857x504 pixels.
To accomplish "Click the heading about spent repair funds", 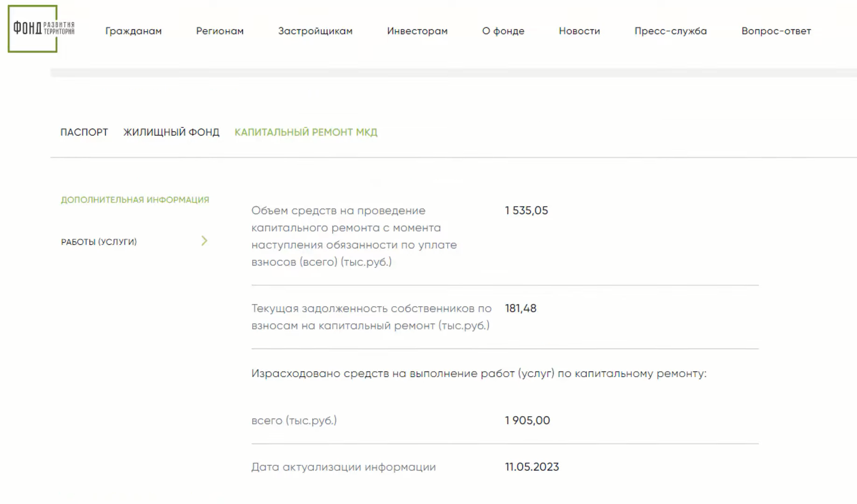I will (x=480, y=373).
